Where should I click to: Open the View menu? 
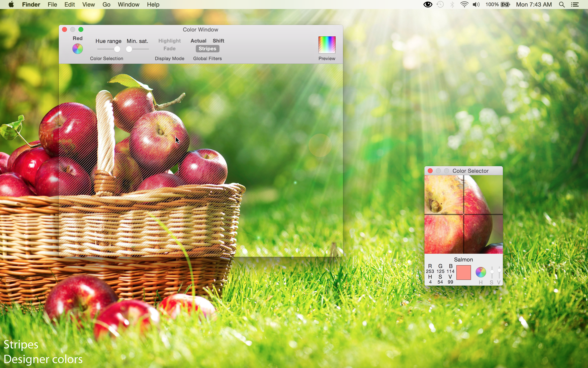[88, 4]
